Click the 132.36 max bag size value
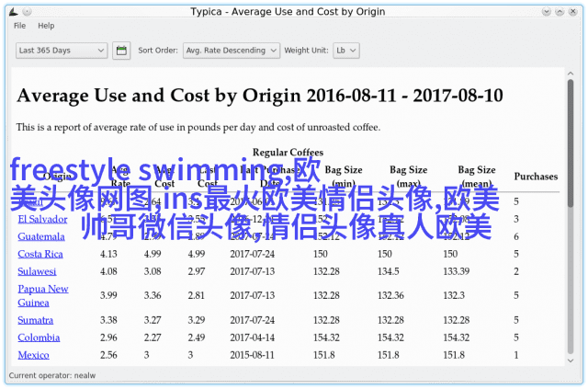Image resolution: width=588 pixels, height=389 pixels. click(390, 295)
